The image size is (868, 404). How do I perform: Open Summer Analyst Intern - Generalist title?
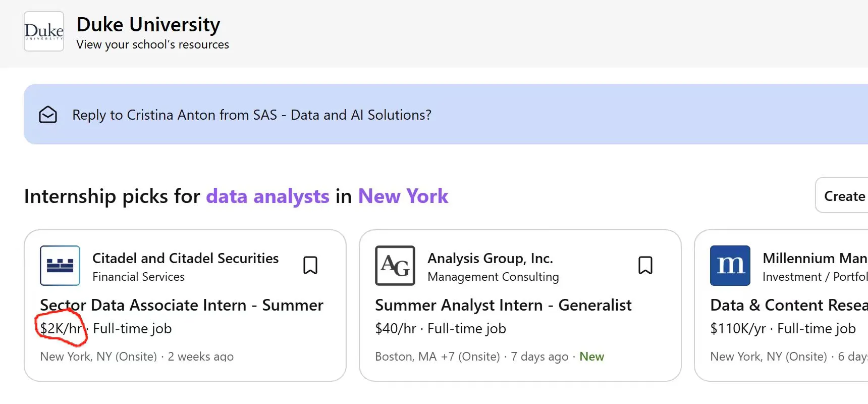pyautogui.click(x=503, y=305)
